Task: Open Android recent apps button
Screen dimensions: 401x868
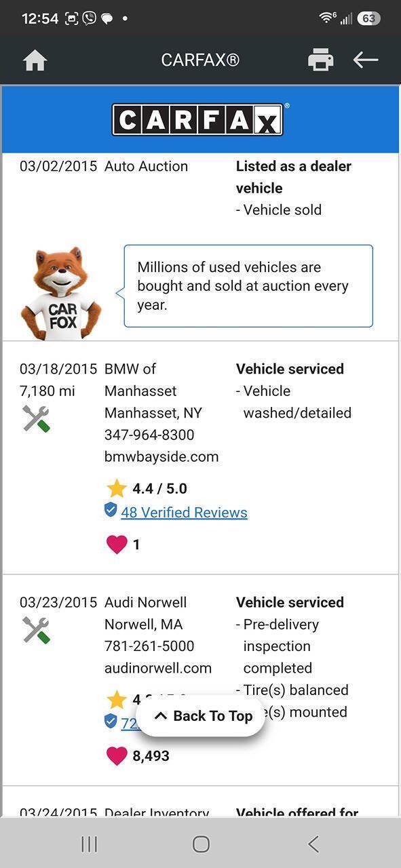Action: (89, 844)
